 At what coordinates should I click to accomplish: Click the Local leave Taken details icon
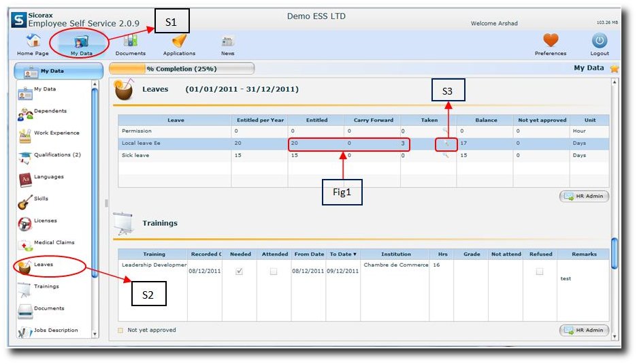[x=446, y=144]
